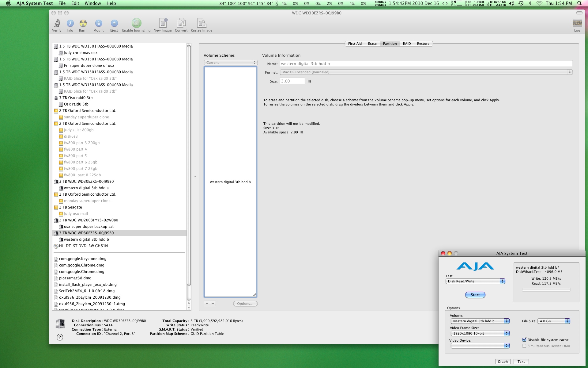Click the disk list vertical scrollbar

pyautogui.click(x=189, y=166)
